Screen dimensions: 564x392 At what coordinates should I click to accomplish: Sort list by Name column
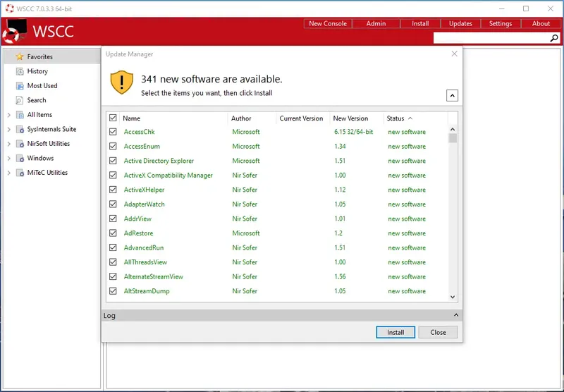[x=173, y=118]
